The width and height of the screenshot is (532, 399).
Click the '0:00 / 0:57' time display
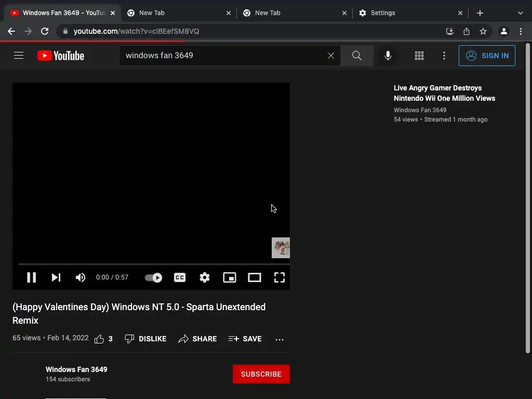click(112, 277)
